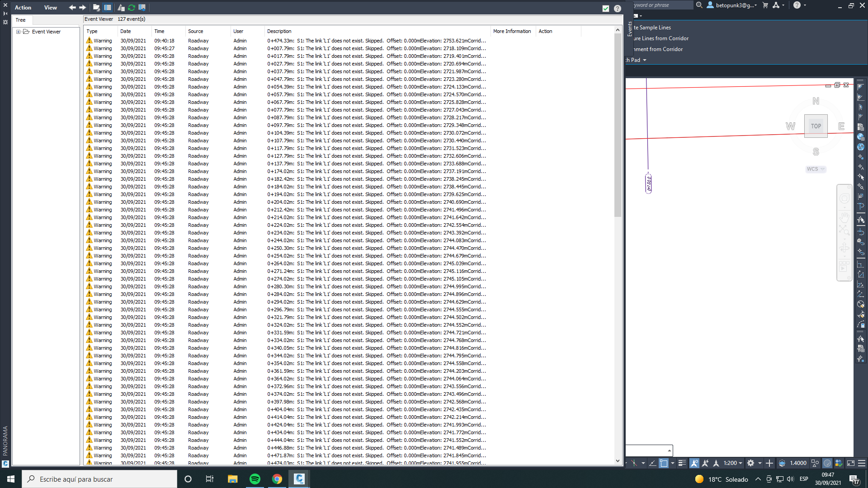The image size is (868, 488).
Task: Click the green Refresh icon in Panorama toolbar
Action: coord(132,8)
